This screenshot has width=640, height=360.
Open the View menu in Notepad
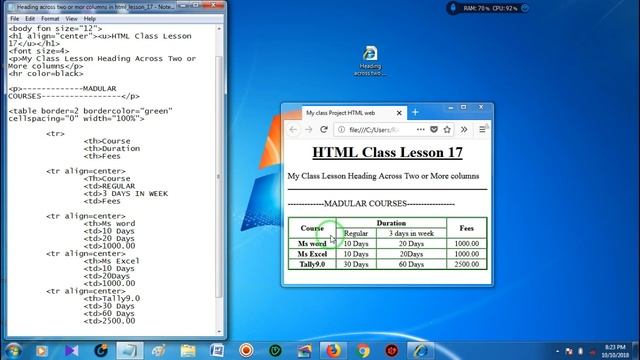(x=71, y=19)
